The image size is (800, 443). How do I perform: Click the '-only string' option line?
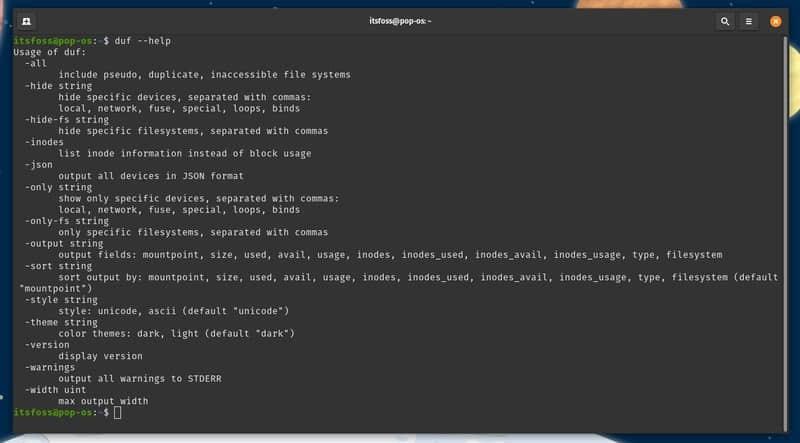click(58, 187)
